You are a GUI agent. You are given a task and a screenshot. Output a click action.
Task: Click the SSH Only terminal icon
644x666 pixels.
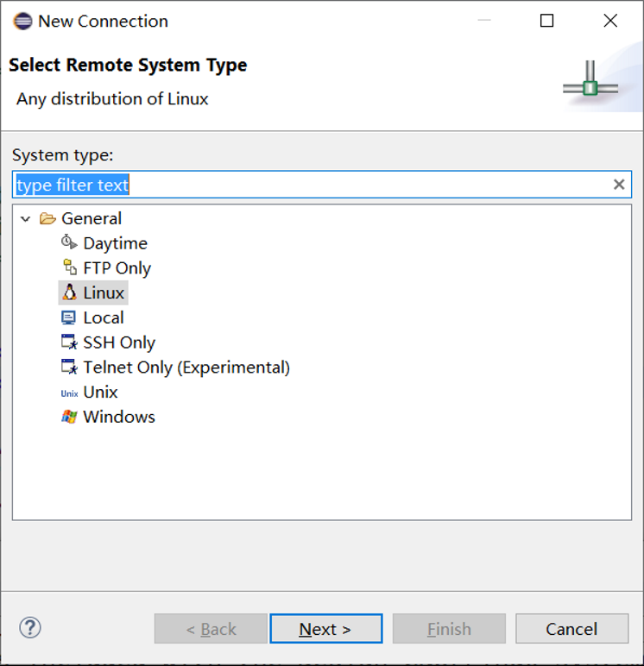(69, 342)
